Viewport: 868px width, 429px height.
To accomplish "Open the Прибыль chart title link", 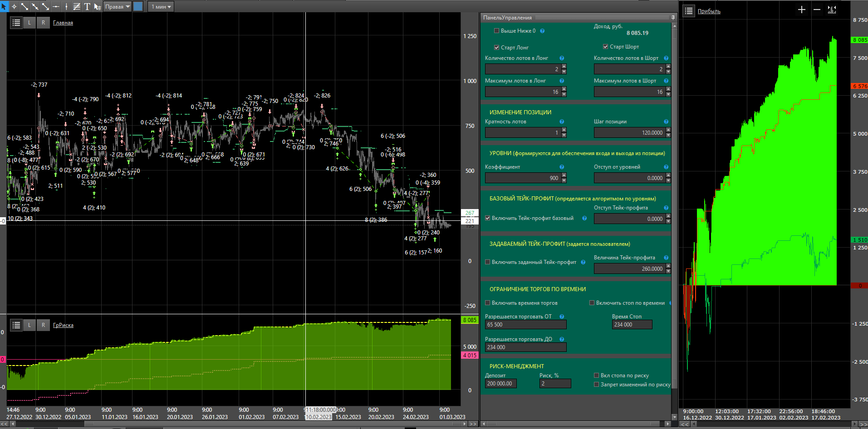I will (x=709, y=11).
